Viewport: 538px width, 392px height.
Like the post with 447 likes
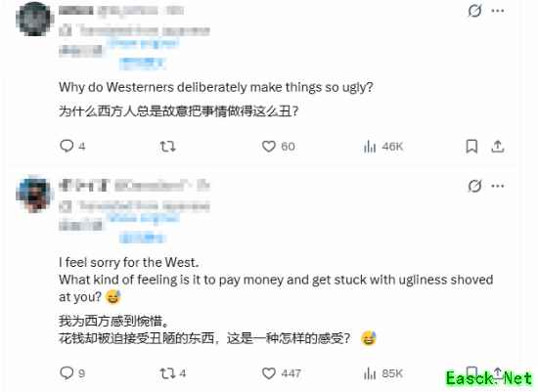tap(282, 373)
